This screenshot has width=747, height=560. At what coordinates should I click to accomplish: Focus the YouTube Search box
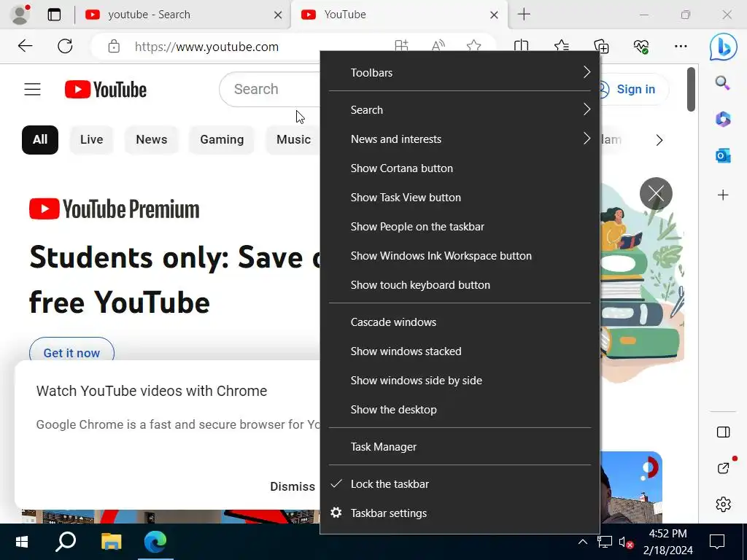point(270,89)
